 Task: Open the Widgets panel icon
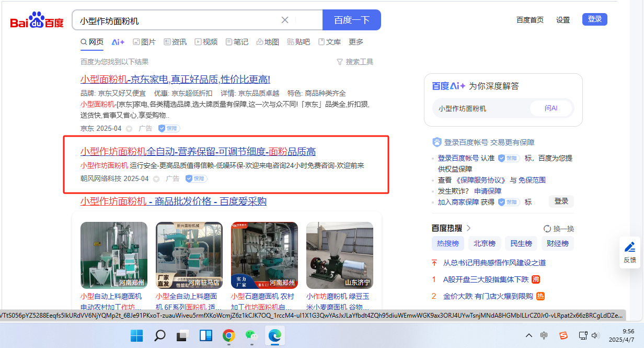[x=205, y=335]
